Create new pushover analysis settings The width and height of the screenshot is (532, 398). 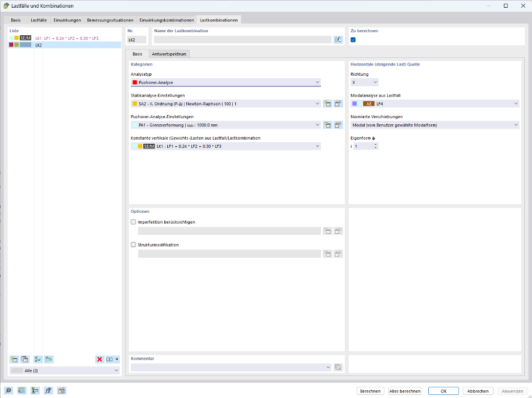coord(327,125)
